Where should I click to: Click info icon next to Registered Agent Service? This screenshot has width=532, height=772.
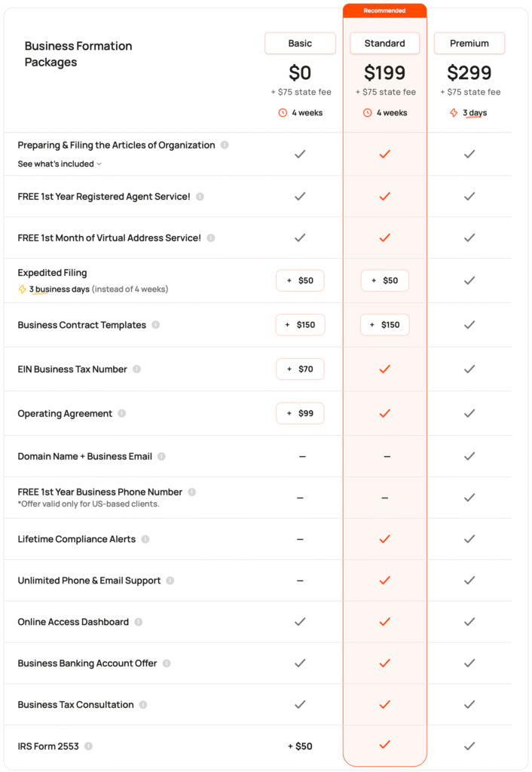click(200, 197)
